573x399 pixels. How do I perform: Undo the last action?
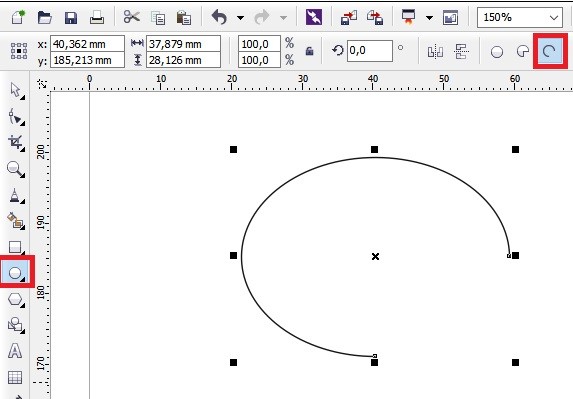(x=219, y=17)
